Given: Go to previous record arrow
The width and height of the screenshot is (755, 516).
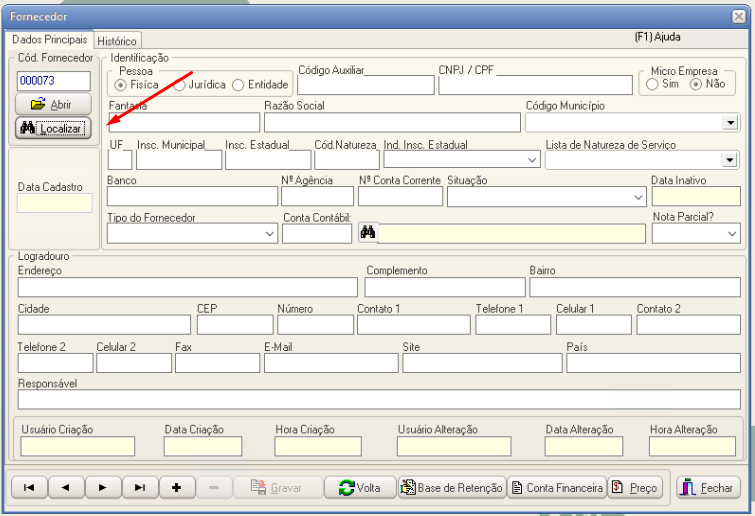Looking at the screenshot, I should tap(65, 487).
